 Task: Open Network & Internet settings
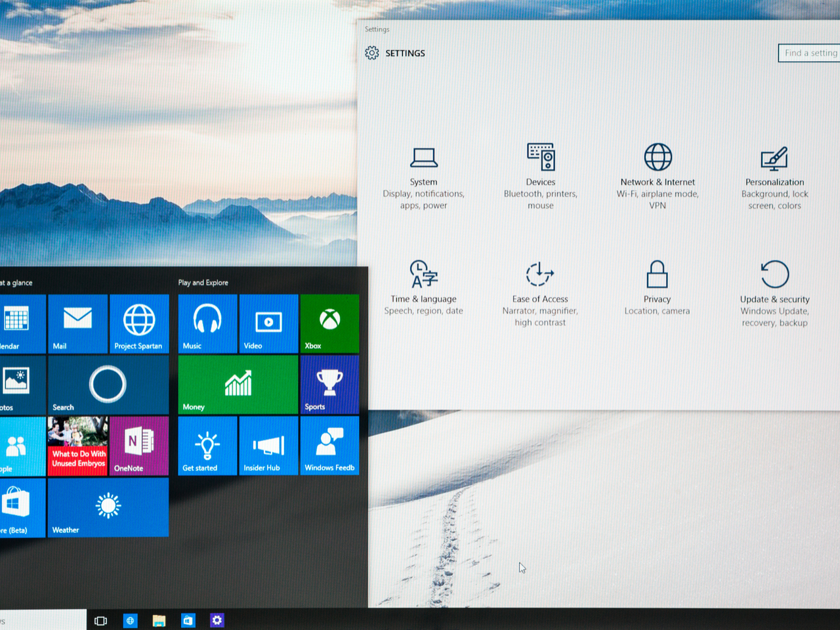tap(658, 176)
